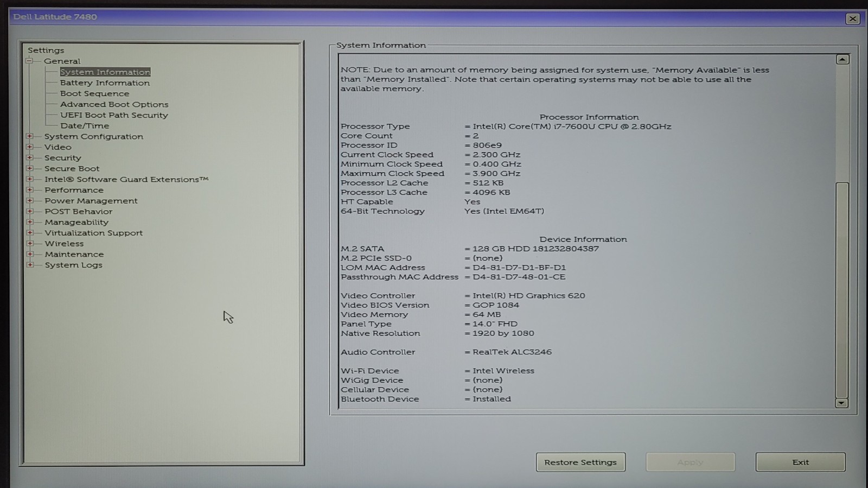Collapse the General tree node
This screenshot has height=488, width=868.
[29, 61]
